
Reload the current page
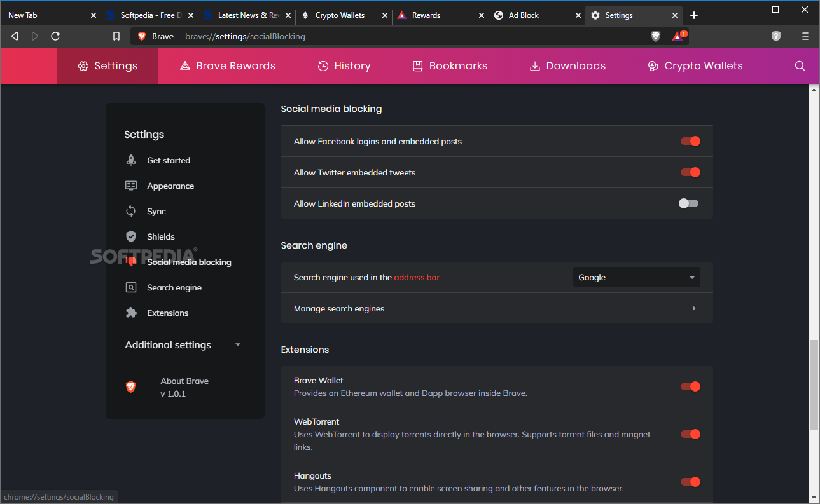click(x=55, y=36)
